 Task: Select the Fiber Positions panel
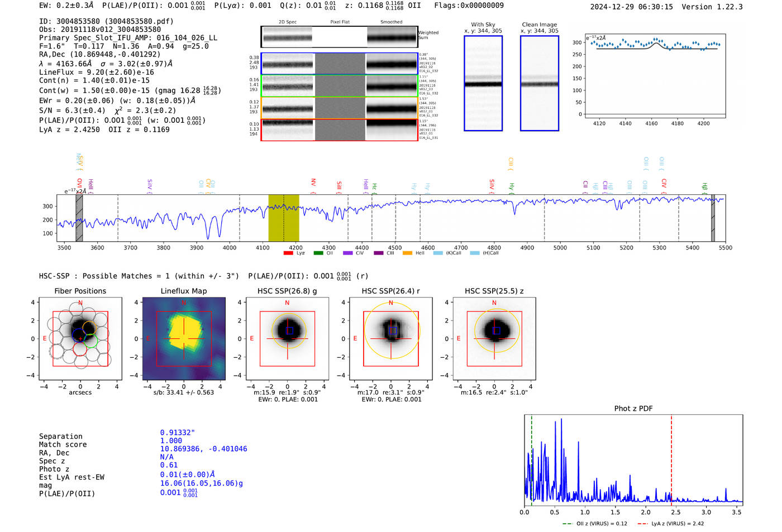(80, 339)
